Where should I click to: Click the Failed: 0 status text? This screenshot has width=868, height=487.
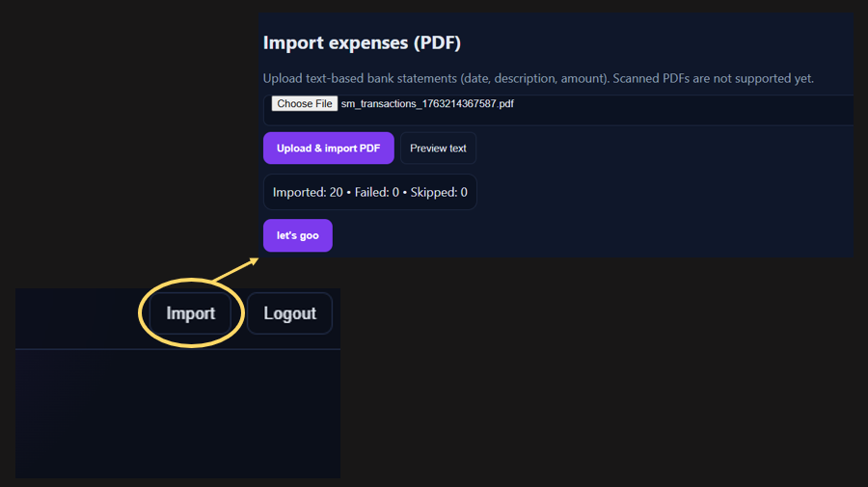click(376, 192)
